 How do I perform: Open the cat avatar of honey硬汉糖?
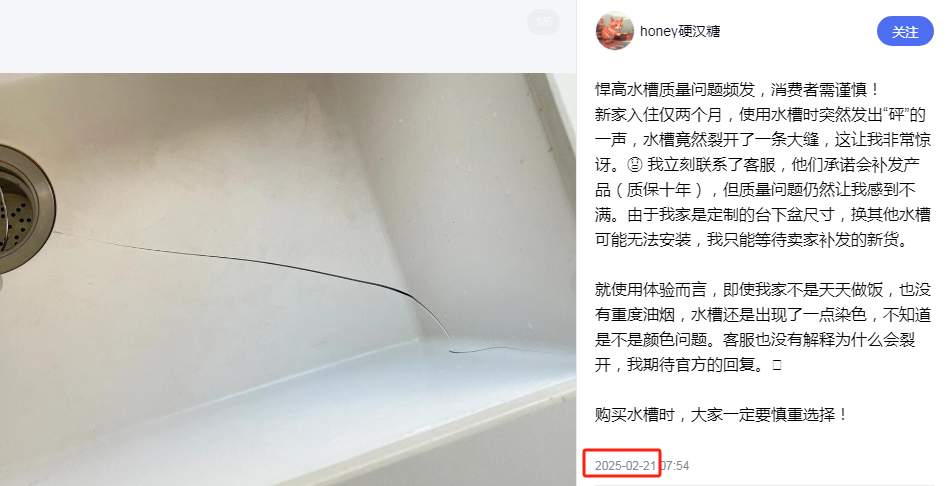pyautogui.click(x=615, y=31)
